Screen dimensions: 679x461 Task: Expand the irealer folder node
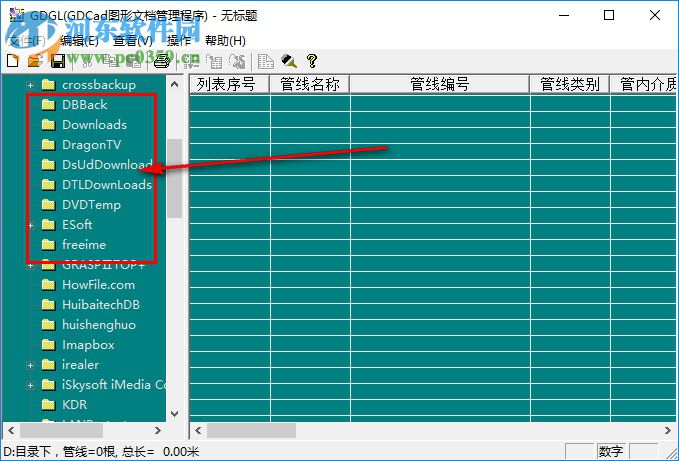[x=30, y=365]
